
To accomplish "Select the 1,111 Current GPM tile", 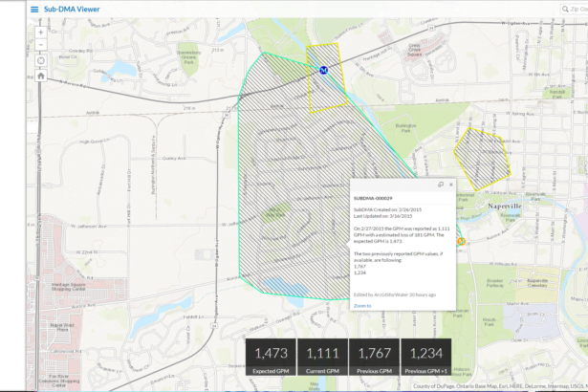I will pos(321,358).
